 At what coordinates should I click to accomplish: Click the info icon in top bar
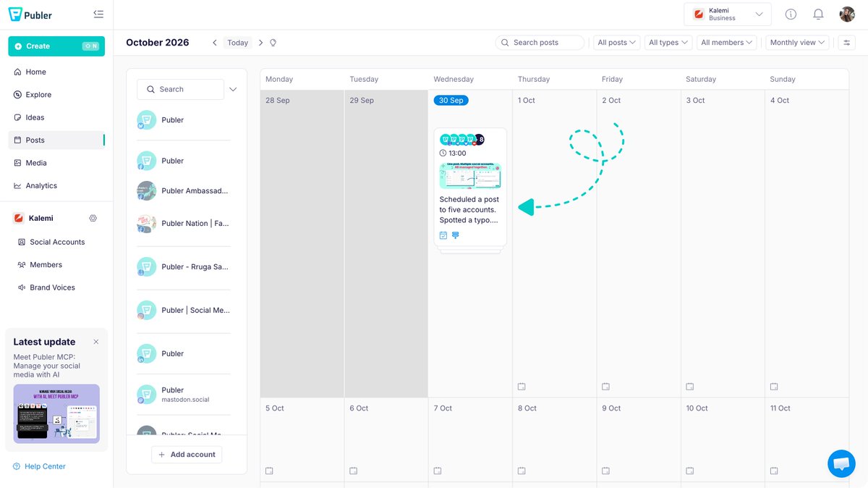pos(791,14)
